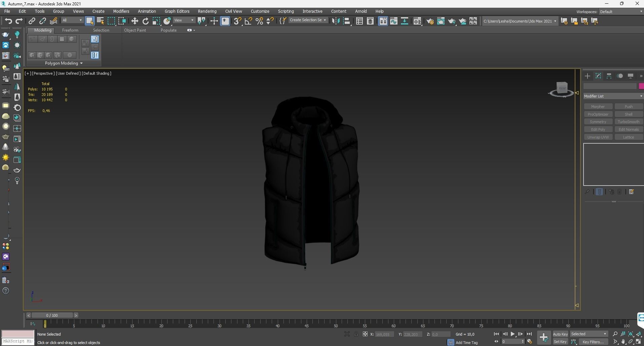Open the Scripting menu
Image resolution: width=644 pixels, height=346 pixels.
[286, 11]
